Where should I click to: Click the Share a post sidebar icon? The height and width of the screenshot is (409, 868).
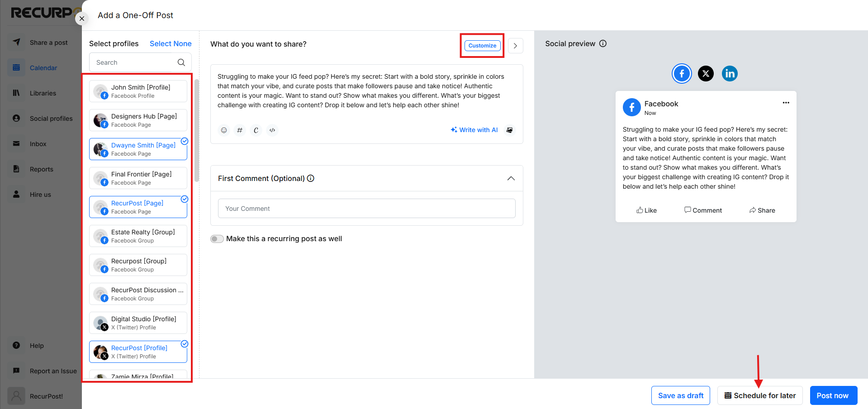16,42
